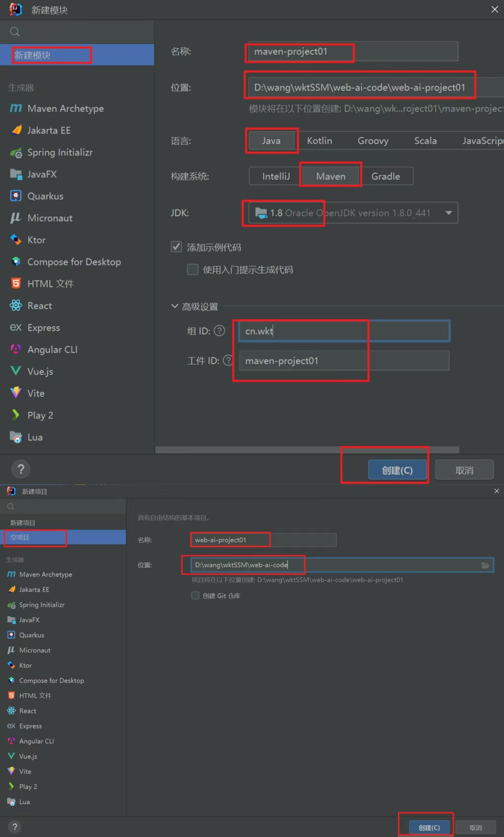The height and width of the screenshot is (837, 504).
Task: Click the Maven Archetype icon in the 新建模块 dialog
Action: [x=16, y=108]
